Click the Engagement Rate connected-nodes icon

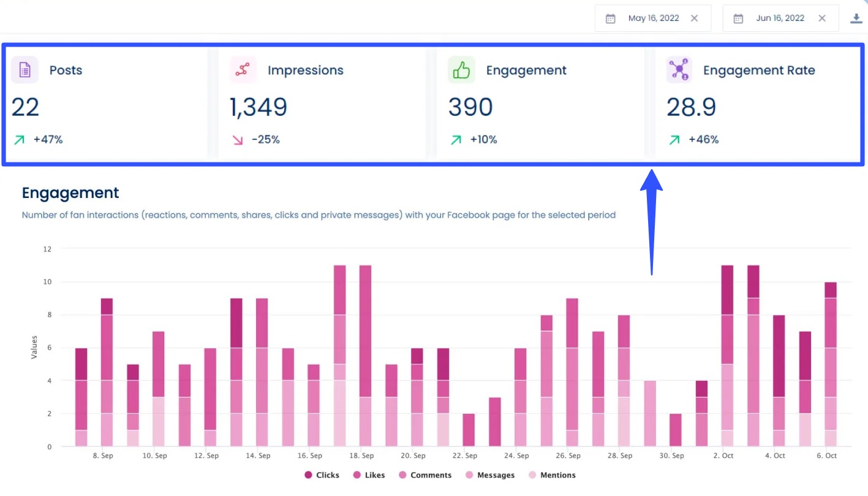click(679, 70)
